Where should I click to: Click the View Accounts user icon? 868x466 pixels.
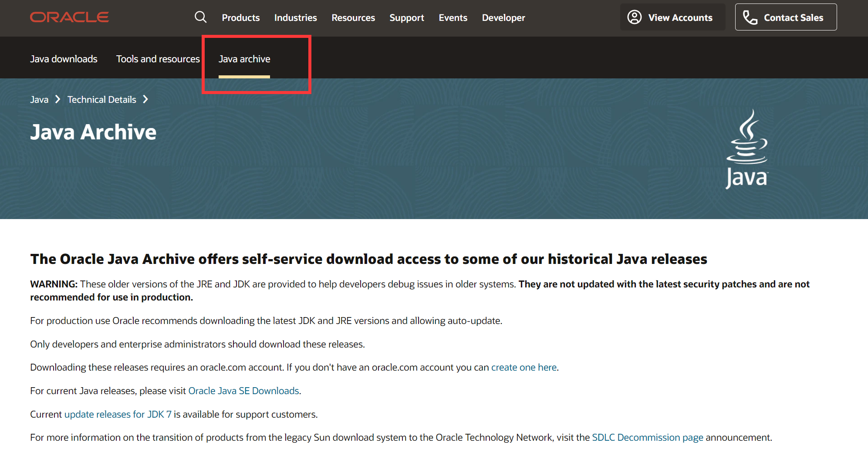click(x=635, y=17)
